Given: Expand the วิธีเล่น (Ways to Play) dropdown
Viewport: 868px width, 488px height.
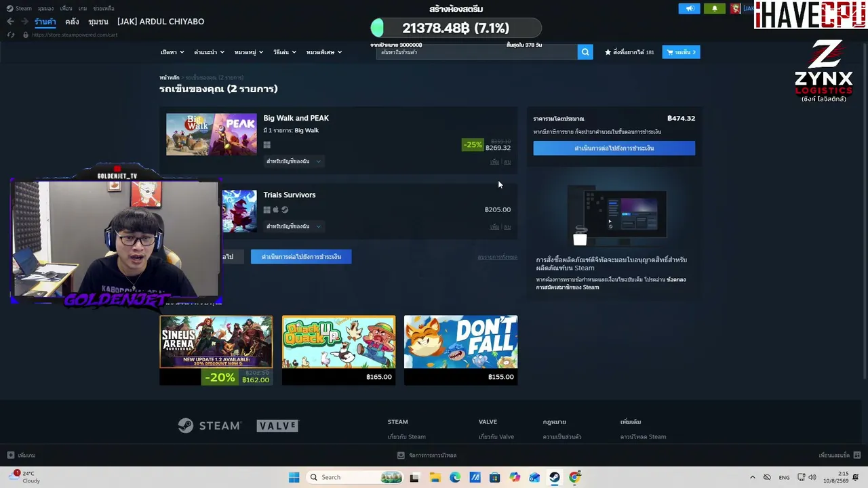Looking at the screenshot, I should pos(285,52).
